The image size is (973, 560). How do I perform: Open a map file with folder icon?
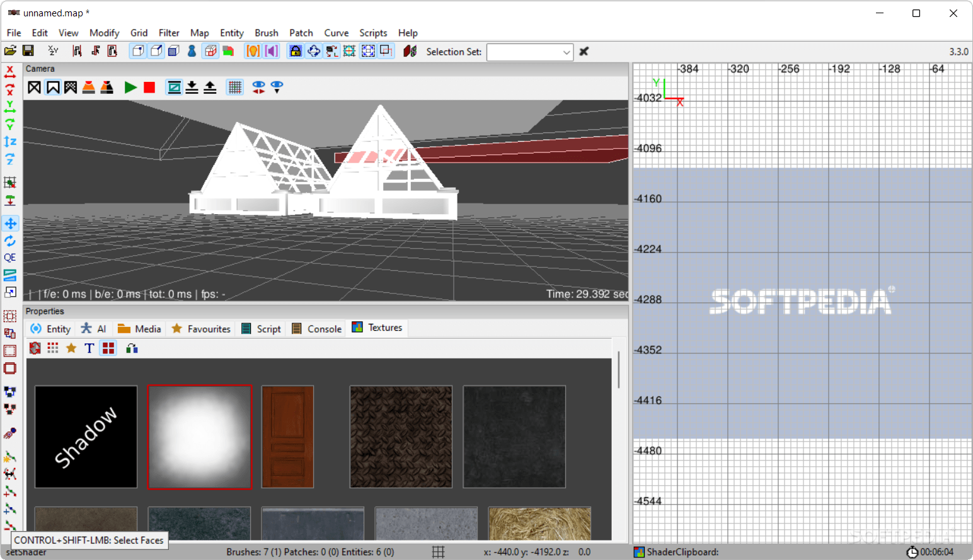pyautogui.click(x=10, y=51)
